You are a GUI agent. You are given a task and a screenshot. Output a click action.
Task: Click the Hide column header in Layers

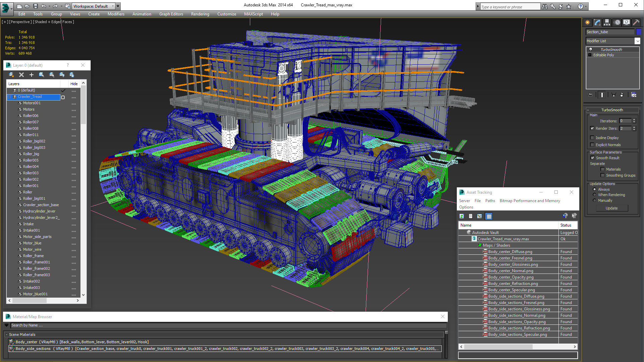click(x=74, y=84)
